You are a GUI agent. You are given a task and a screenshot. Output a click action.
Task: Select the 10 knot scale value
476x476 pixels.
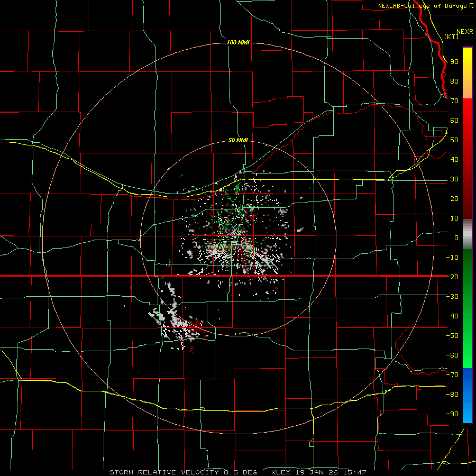454,218
